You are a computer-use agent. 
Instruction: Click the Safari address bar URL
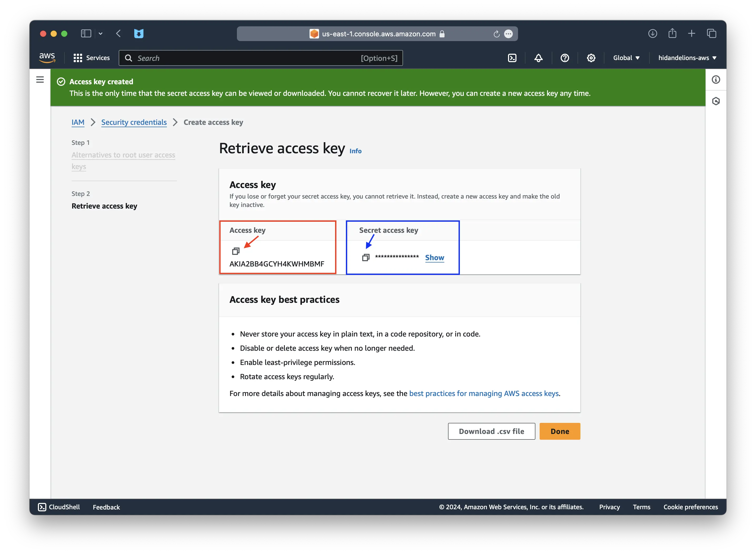(379, 34)
